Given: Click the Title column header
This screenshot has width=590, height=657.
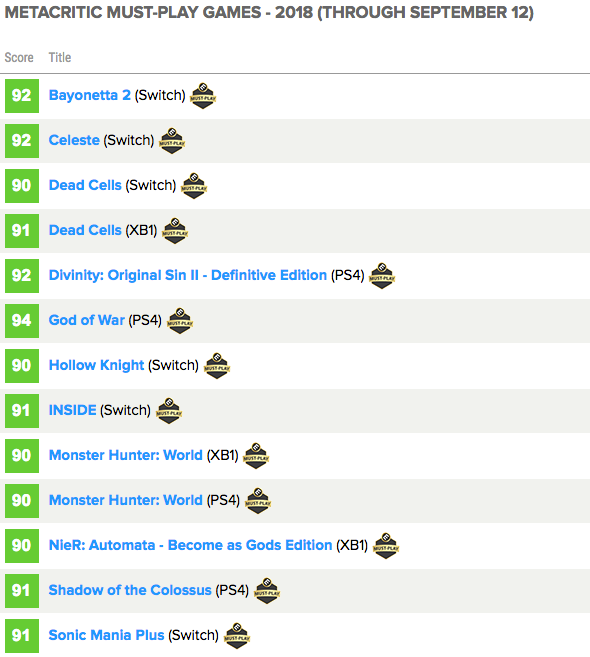Looking at the screenshot, I should tap(60, 57).
